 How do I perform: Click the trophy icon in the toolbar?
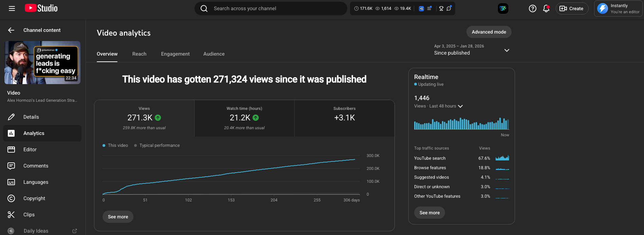click(441, 8)
